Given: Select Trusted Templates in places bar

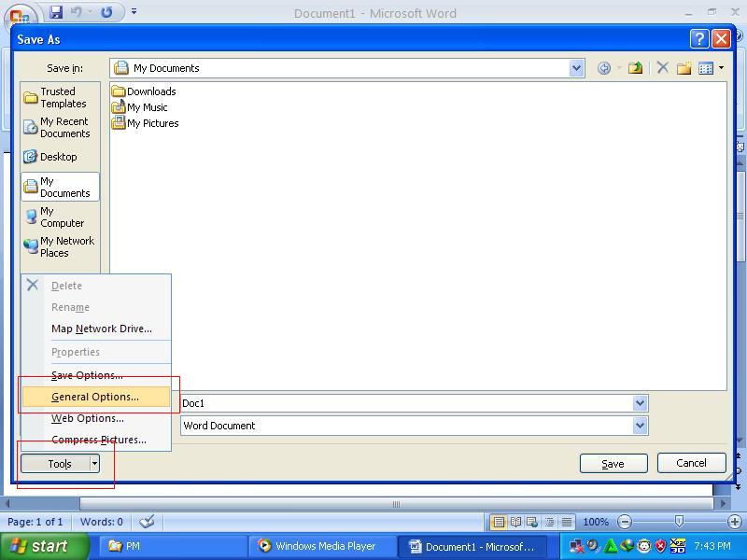Looking at the screenshot, I should click(60, 98).
